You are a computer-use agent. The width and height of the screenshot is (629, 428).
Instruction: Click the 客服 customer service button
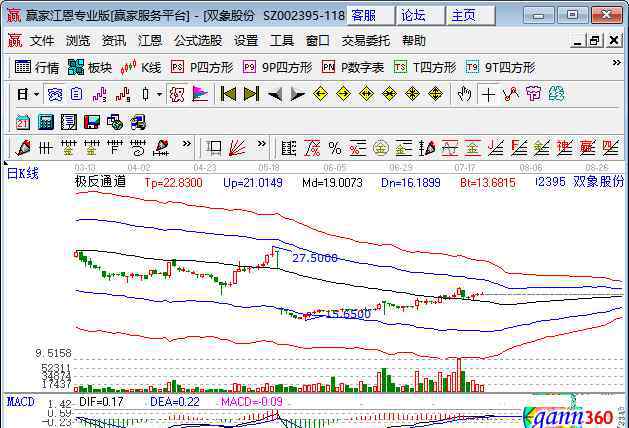pos(370,16)
